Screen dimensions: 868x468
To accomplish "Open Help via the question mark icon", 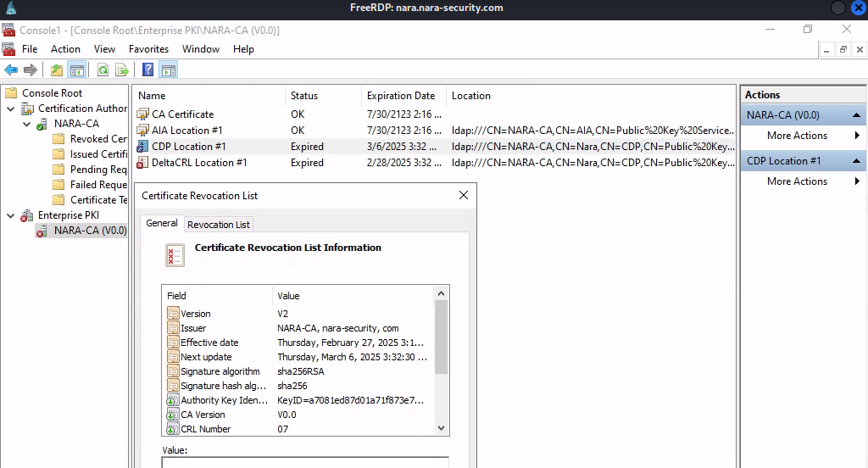I will pyautogui.click(x=147, y=70).
